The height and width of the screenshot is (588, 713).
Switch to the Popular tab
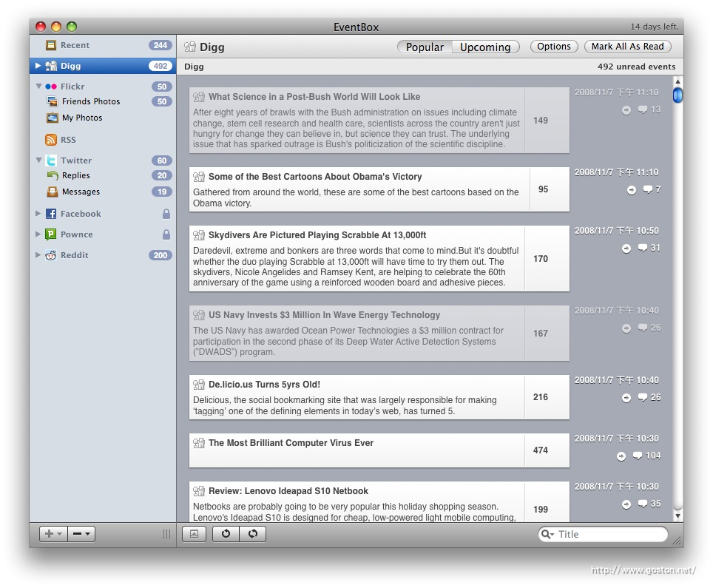click(425, 47)
